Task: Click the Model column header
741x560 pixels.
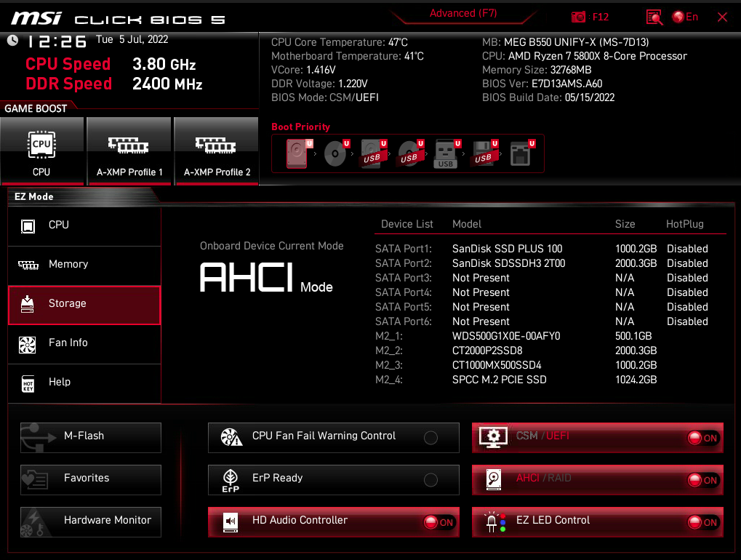Action: coord(467,224)
